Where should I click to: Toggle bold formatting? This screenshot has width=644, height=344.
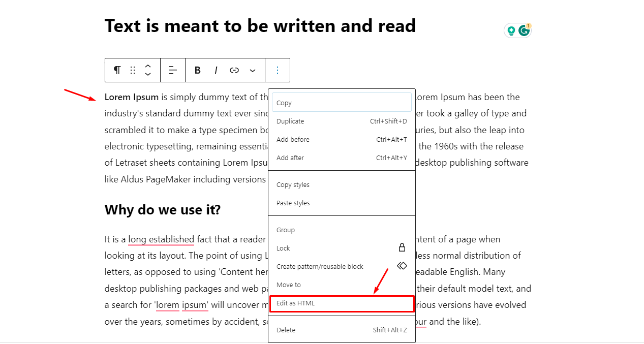198,70
